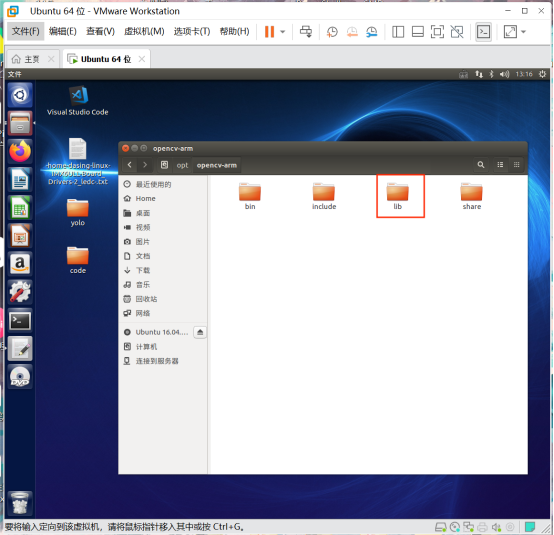Image resolution: width=554 pixels, height=535 pixels.
Task: Open the power options dropdown arrow
Action: click(283, 32)
